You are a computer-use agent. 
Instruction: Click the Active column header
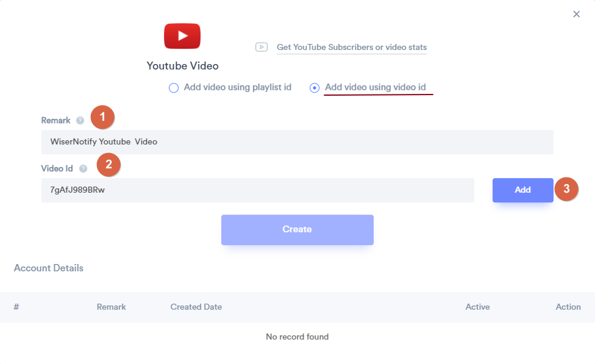click(x=477, y=307)
